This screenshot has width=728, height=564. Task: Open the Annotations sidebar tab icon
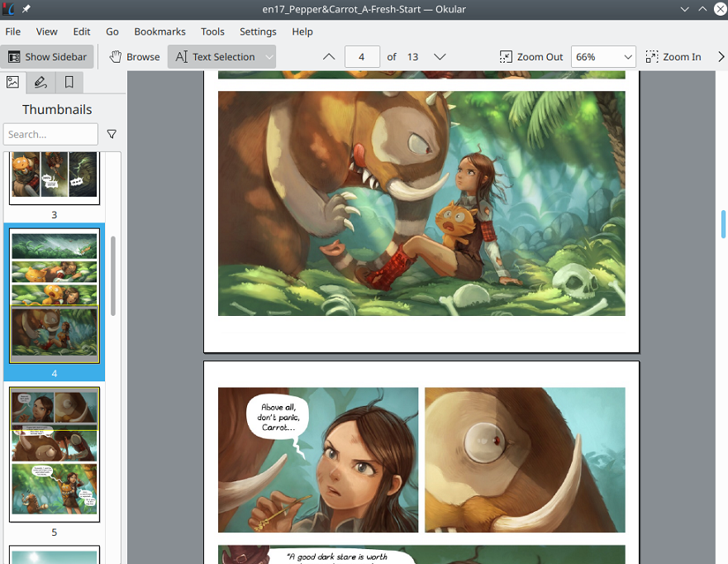(40, 82)
